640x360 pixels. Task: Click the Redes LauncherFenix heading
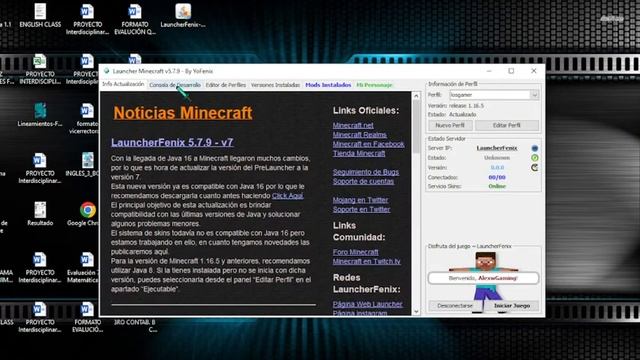[367, 283]
